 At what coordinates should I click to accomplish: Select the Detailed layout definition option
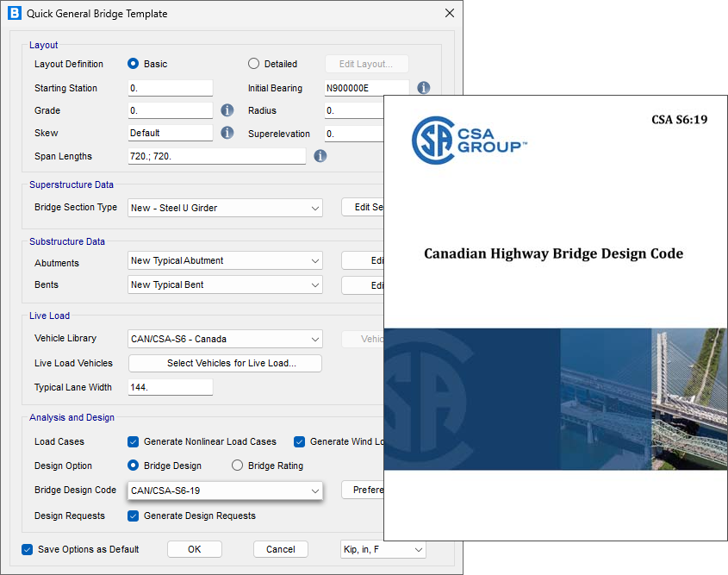[253, 64]
